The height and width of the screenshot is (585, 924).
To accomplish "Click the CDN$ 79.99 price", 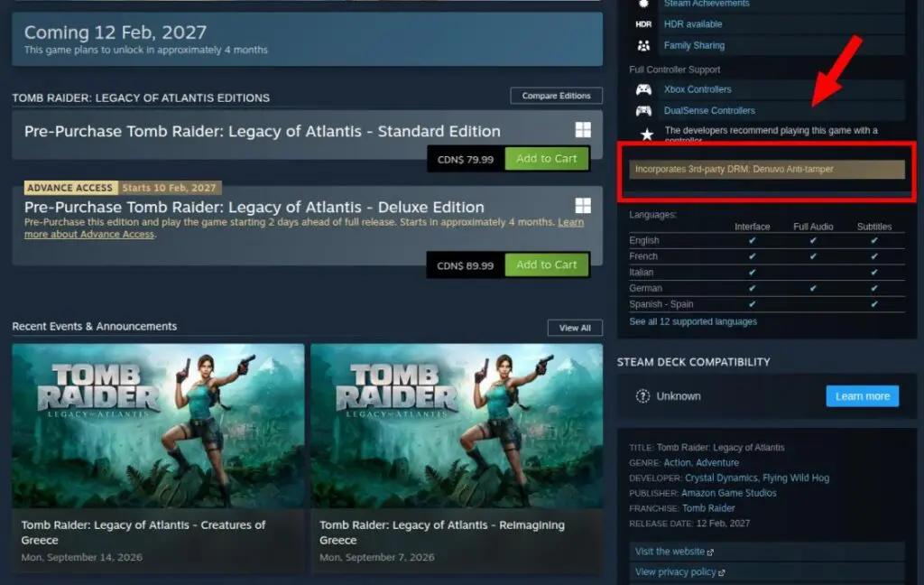I will 466,160.
